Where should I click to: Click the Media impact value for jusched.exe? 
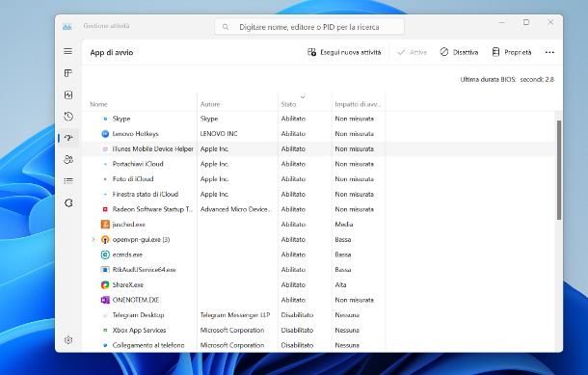344,225
